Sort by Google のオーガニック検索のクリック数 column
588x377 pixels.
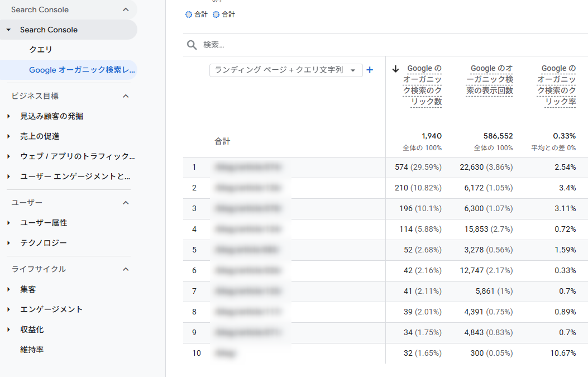click(422, 85)
